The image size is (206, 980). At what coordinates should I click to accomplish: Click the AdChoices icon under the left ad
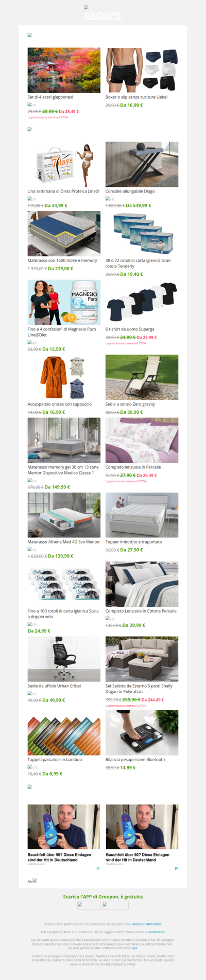(98, 868)
